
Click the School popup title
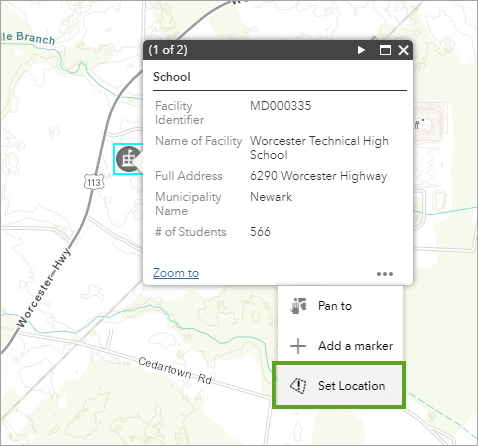point(172,77)
